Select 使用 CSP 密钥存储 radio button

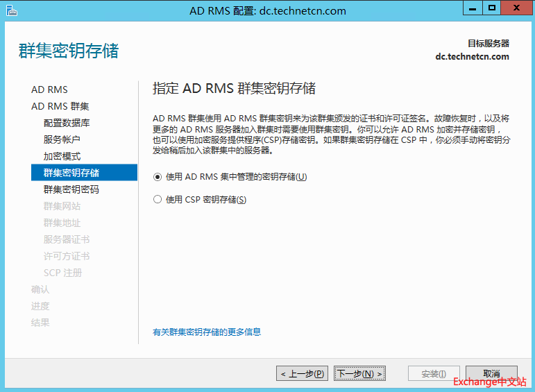pos(157,200)
